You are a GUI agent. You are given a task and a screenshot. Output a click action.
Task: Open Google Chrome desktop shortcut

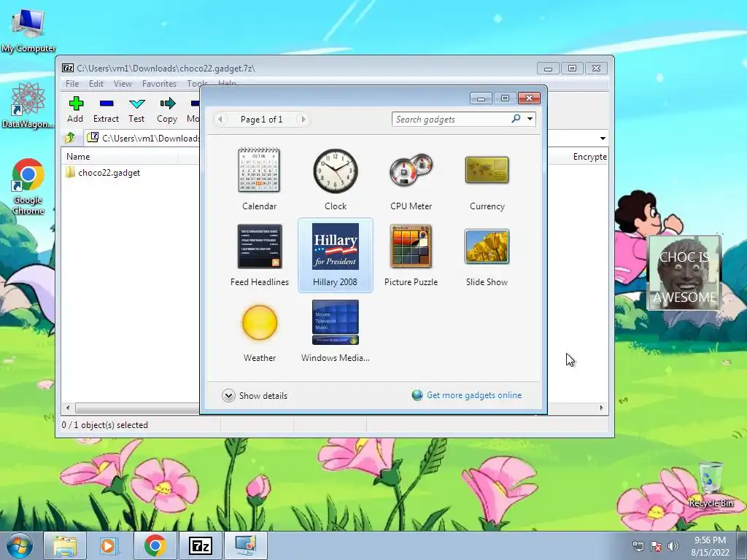(28, 187)
